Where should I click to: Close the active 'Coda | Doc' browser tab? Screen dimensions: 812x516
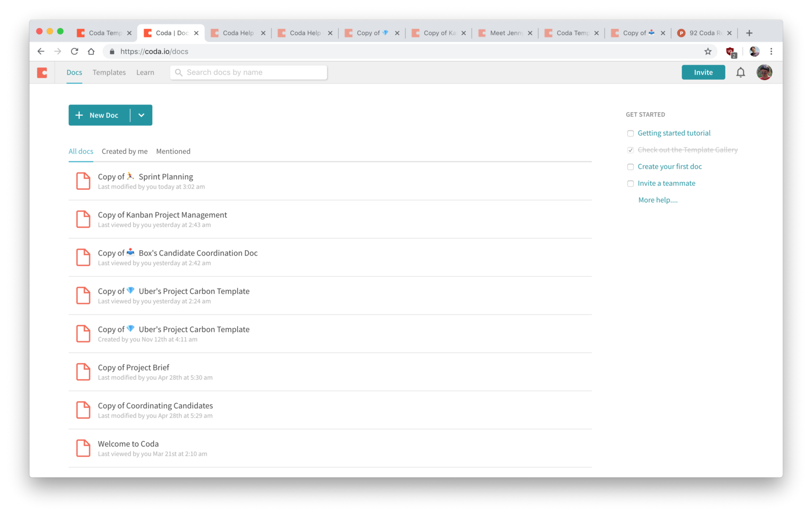196,33
